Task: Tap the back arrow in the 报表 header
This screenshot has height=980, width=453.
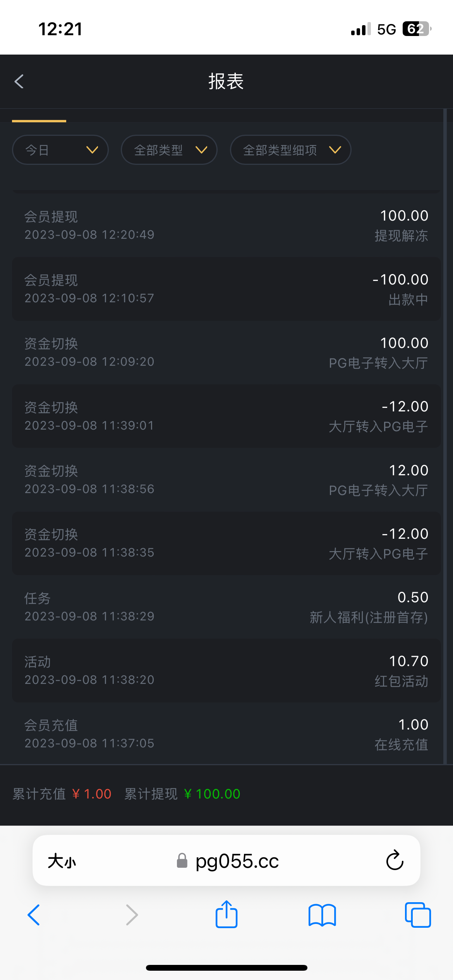Action: (x=19, y=81)
